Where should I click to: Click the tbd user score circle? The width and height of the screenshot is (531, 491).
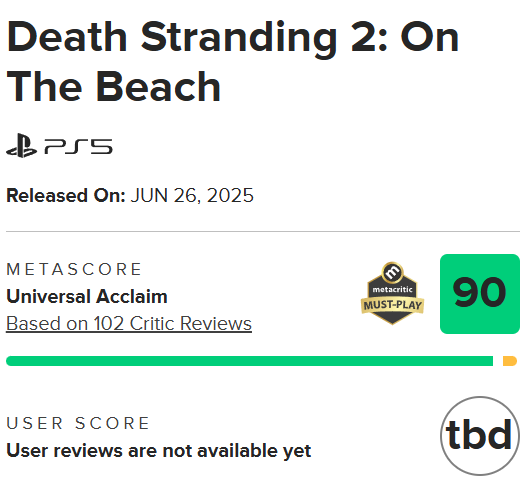(480, 436)
